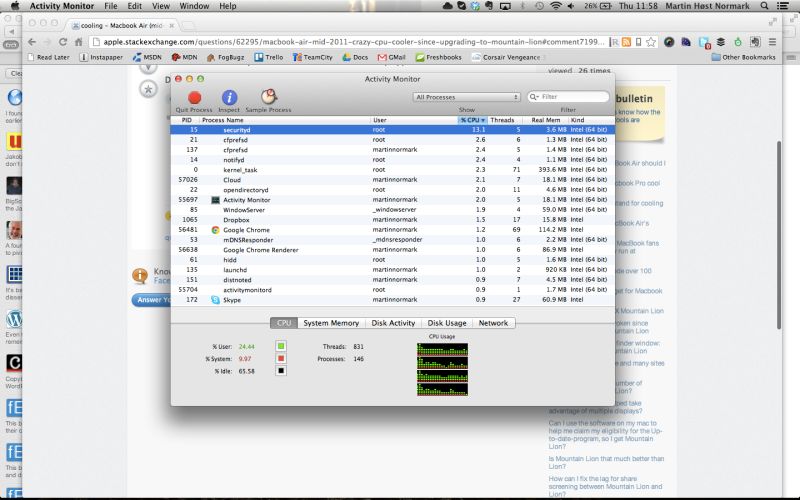Click the CPU Usage history graph
This screenshot has width=800, height=500.
click(x=442, y=369)
